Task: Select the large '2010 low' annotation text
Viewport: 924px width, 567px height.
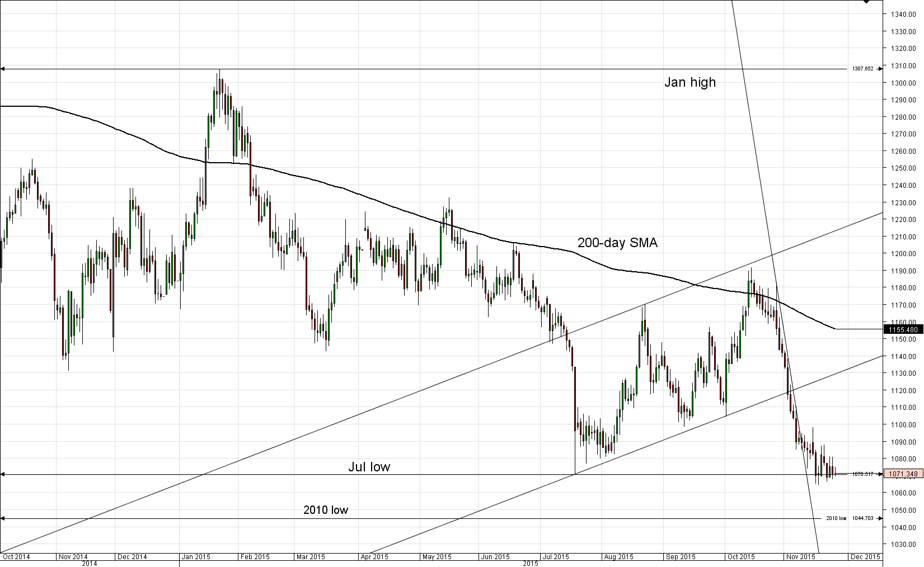Action: tap(326, 509)
